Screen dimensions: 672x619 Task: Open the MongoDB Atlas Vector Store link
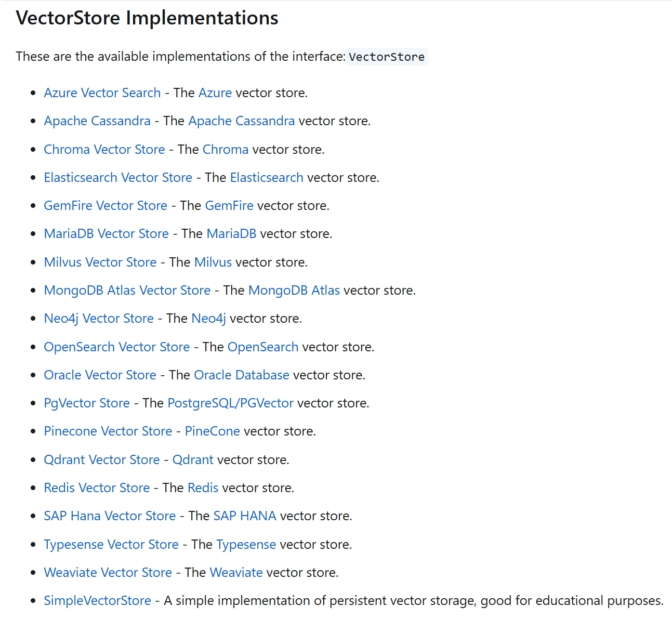point(127,291)
